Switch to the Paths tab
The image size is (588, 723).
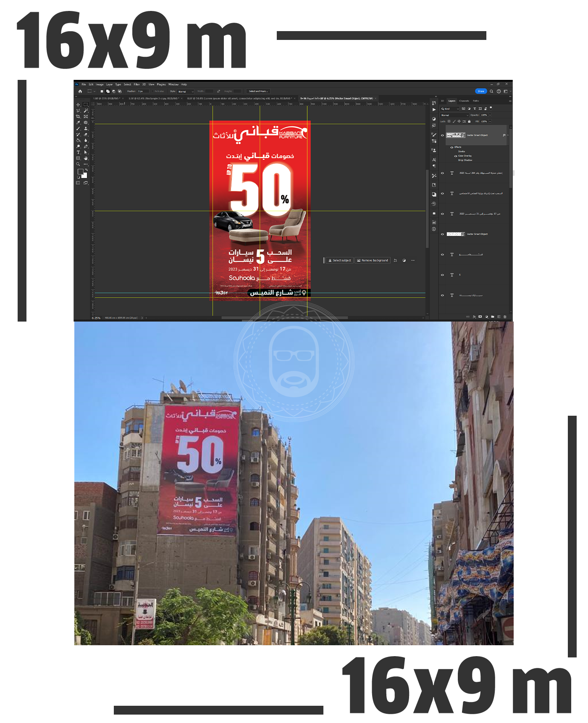coord(476,101)
